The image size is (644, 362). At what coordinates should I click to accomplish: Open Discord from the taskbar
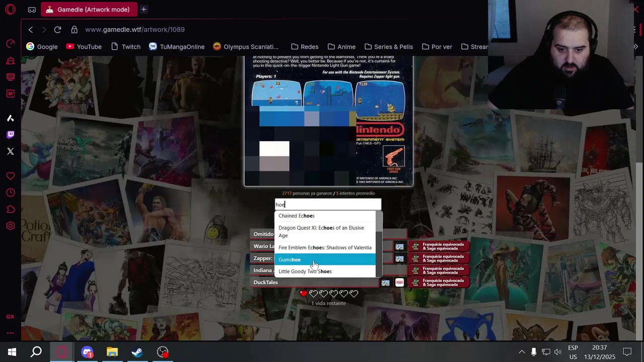tap(87, 352)
